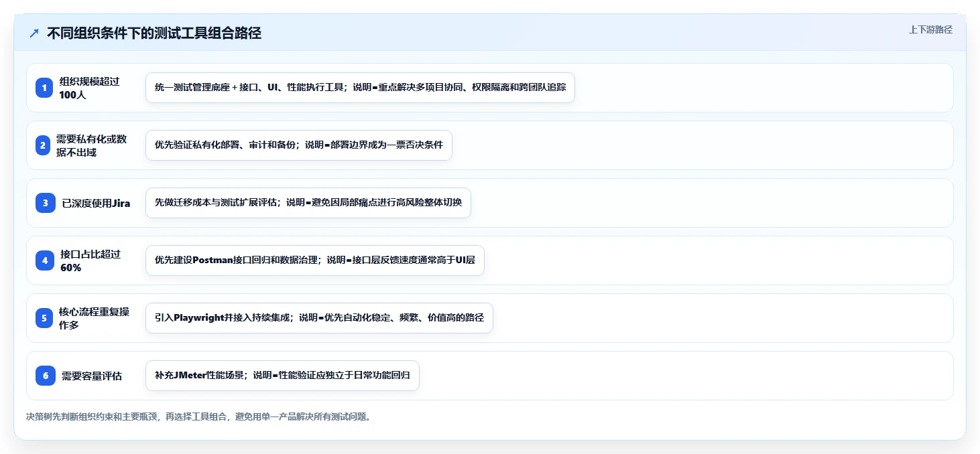Image resolution: width=980 pixels, height=454 pixels.
Task: Select the 接口占比超过60% condition
Action: [90, 260]
